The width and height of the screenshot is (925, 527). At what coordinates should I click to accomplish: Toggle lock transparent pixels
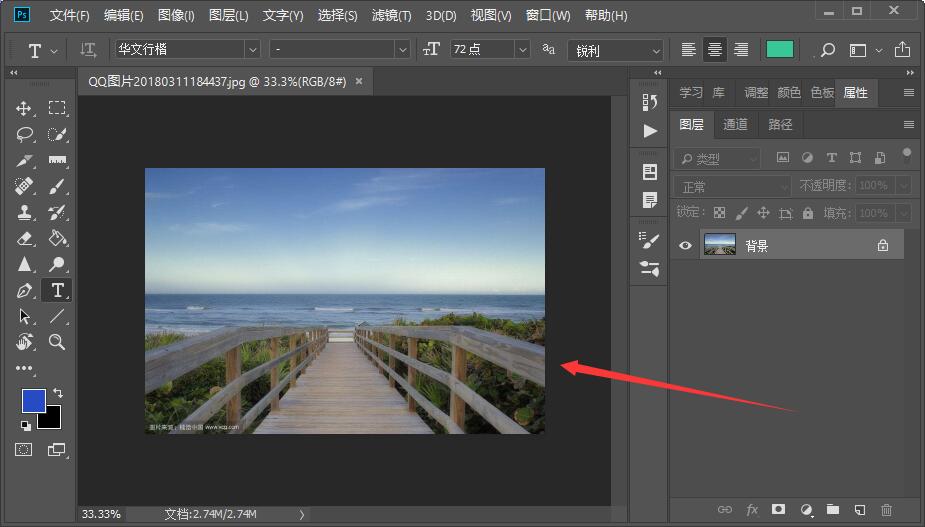(719, 213)
